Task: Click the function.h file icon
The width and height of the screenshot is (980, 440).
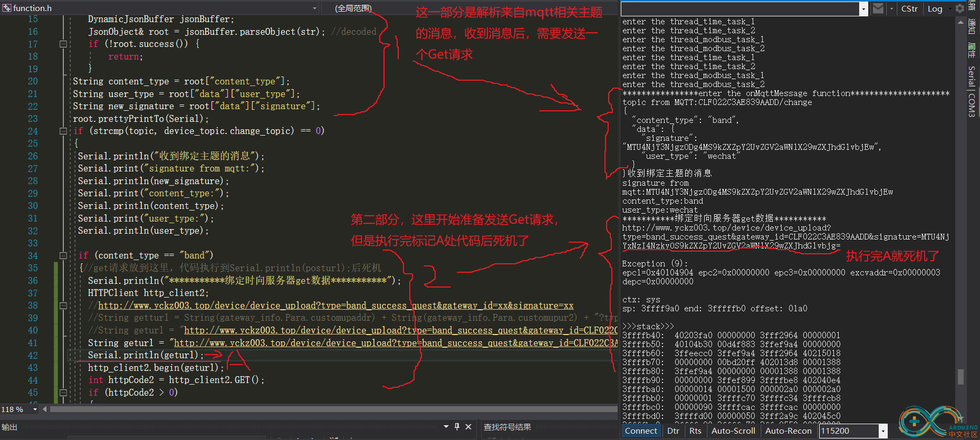Action: click(6, 8)
